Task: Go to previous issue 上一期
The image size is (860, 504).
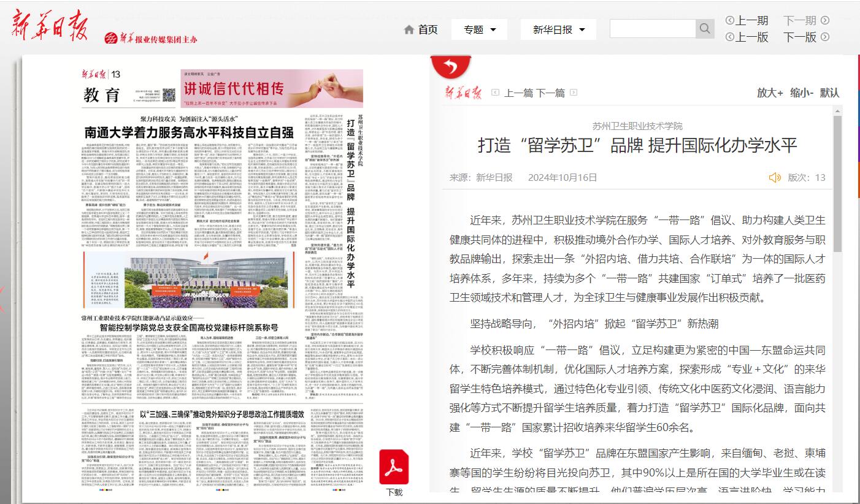Action: (751, 20)
